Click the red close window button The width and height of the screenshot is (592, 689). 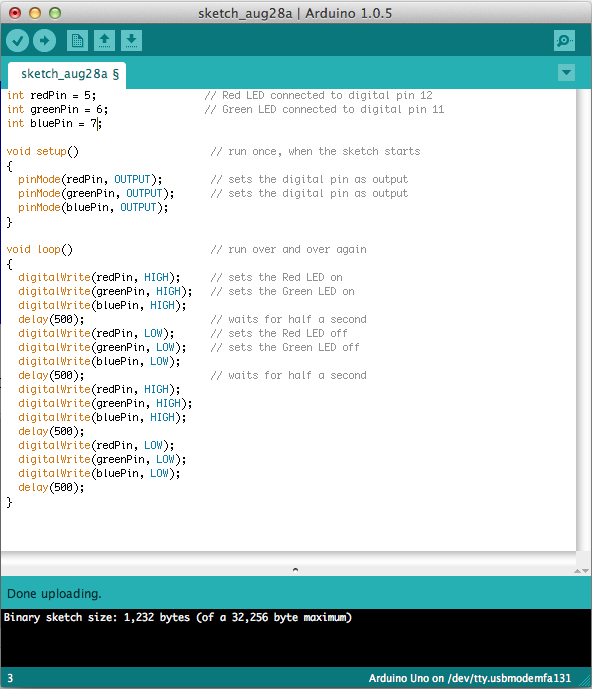[x=15, y=13]
